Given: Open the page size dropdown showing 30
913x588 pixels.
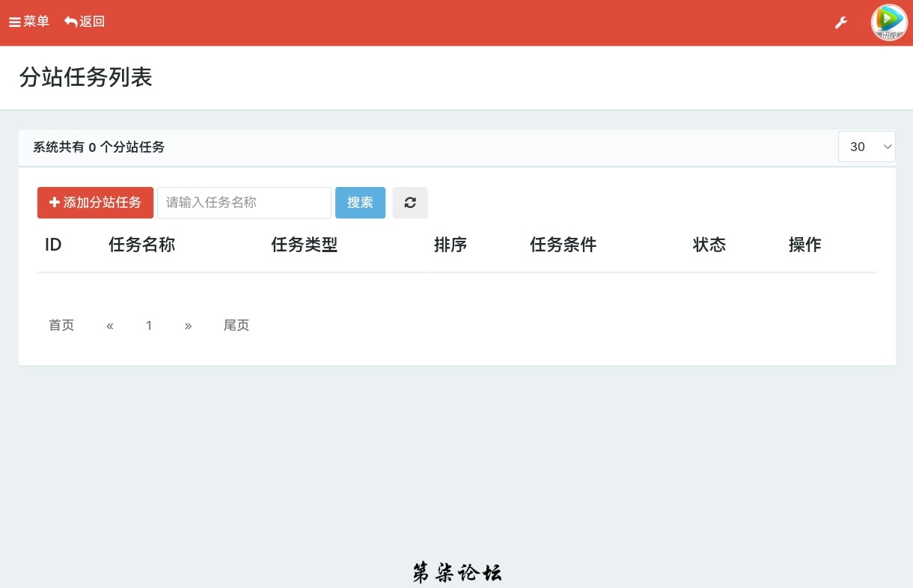Looking at the screenshot, I should click(x=867, y=147).
